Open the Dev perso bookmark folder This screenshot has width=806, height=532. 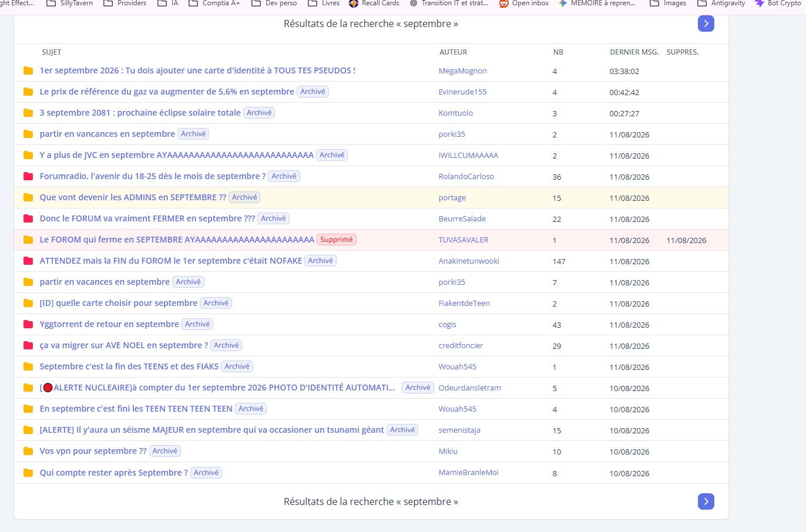pos(274,3)
